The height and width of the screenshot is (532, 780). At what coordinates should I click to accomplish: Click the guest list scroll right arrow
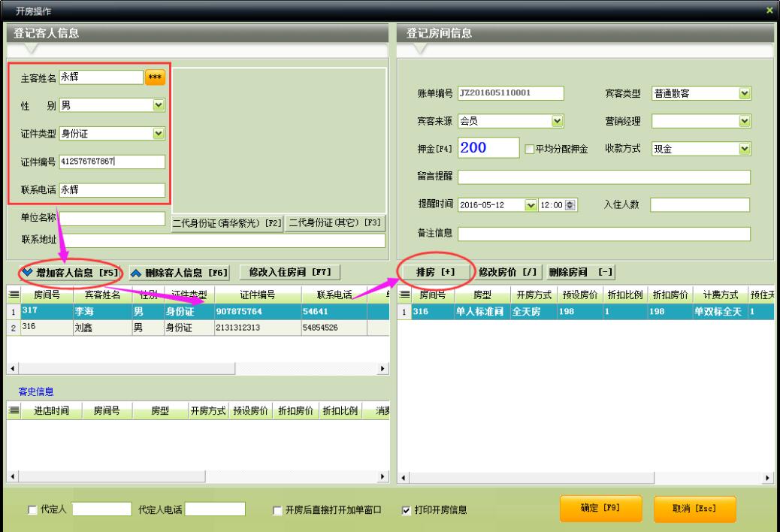(x=382, y=368)
